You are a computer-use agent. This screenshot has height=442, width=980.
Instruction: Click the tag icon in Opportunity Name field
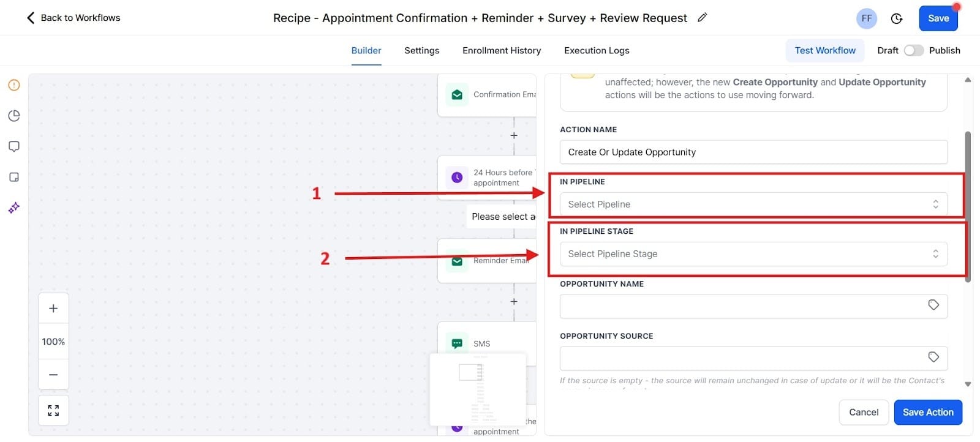933,305
